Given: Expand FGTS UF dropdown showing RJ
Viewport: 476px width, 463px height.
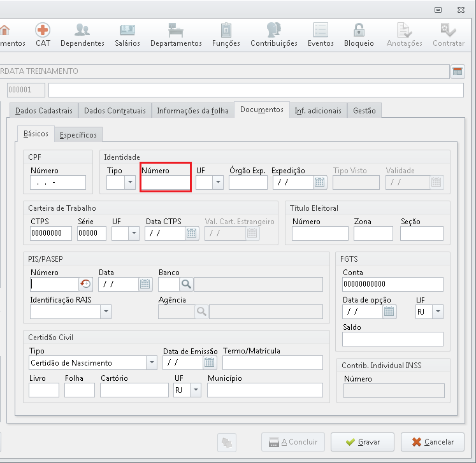Looking at the screenshot, I should (438, 311).
